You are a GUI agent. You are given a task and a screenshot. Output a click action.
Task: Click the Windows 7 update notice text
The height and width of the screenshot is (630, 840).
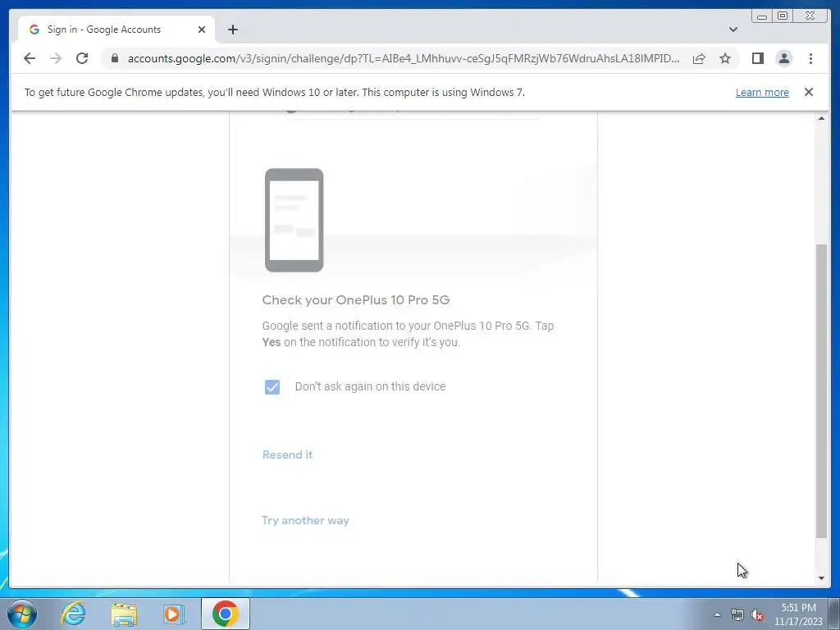coord(274,92)
